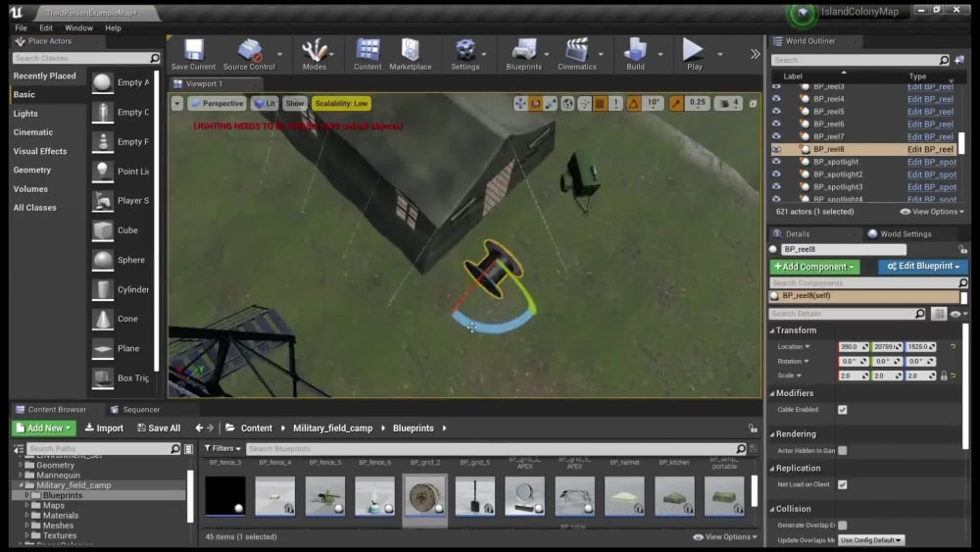
Task: Open Update Overlaps Use Config Default dropdown
Action: [x=871, y=540]
